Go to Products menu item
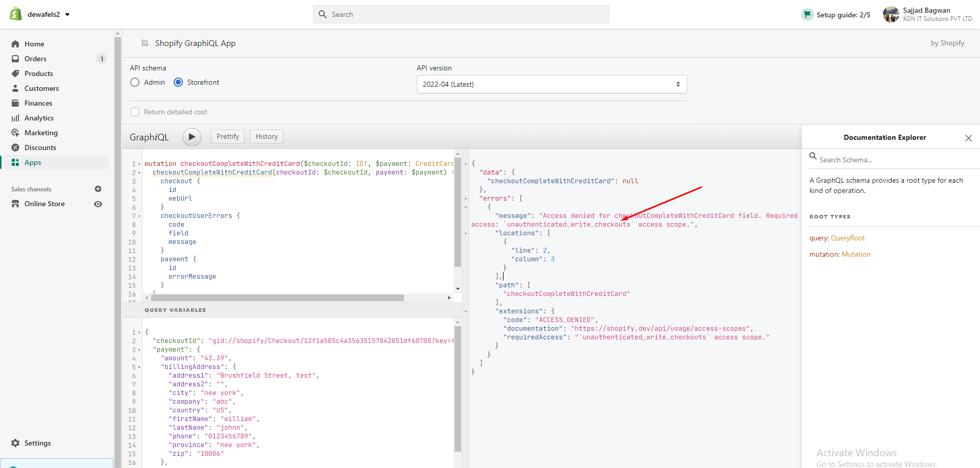 (39, 73)
